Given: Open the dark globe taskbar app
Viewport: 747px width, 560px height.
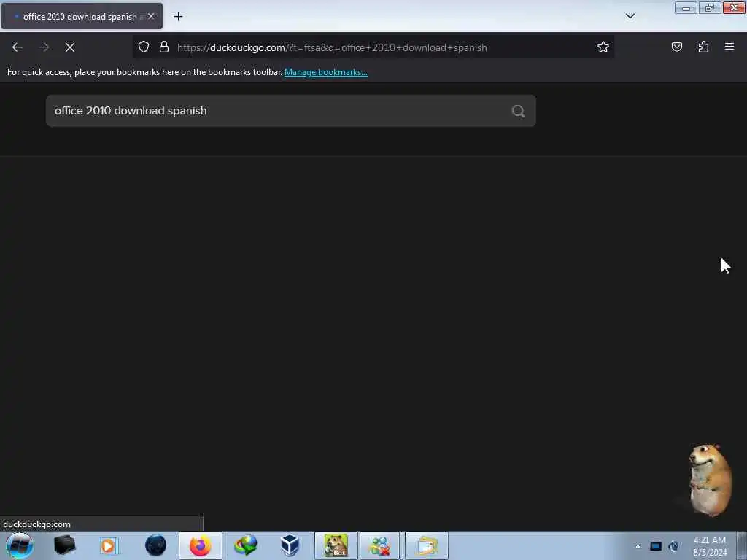Looking at the screenshot, I should 156,545.
